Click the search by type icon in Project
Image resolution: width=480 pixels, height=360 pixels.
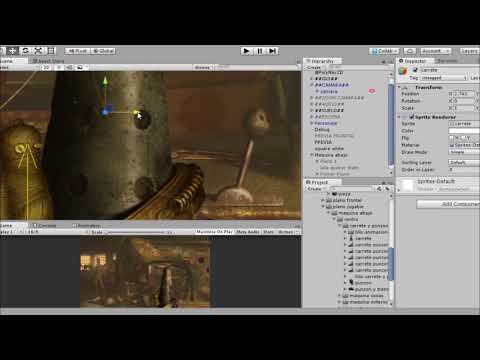379,189
